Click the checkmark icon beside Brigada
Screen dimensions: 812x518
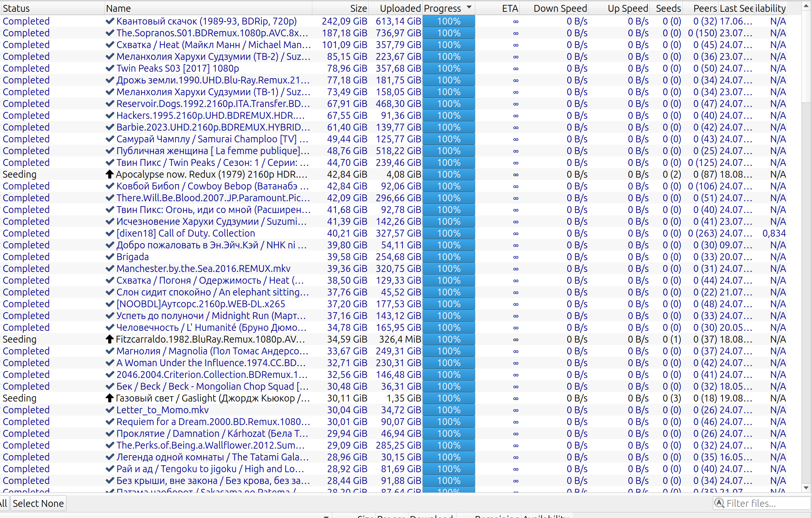pyautogui.click(x=110, y=257)
